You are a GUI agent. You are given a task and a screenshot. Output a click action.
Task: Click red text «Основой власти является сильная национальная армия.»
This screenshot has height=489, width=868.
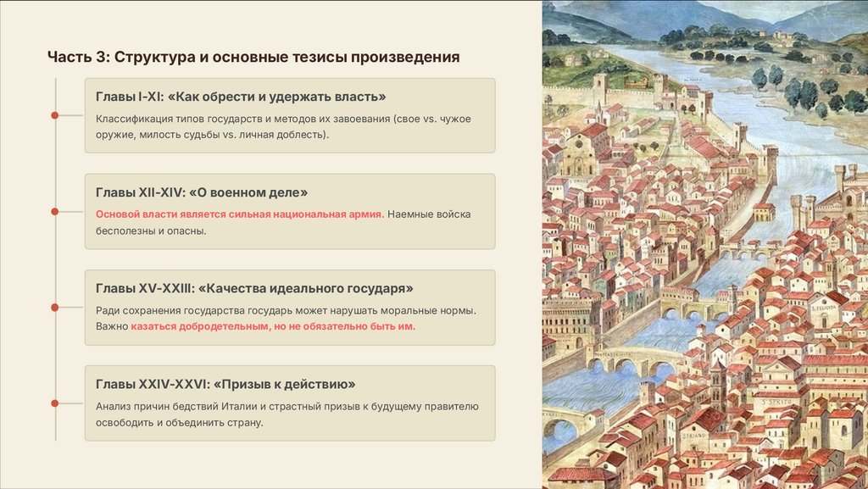coord(240,214)
